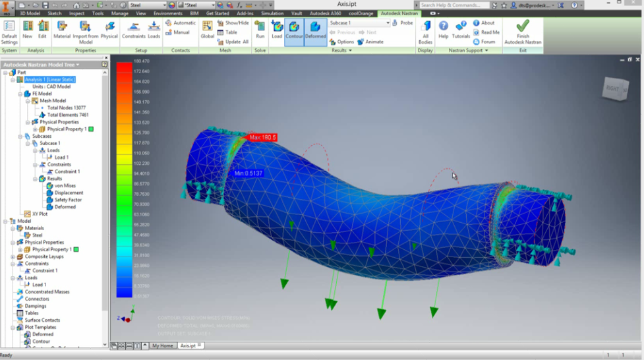This screenshot has width=644, height=360.
Task: Open the Subcase 1 dropdown
Action: coord(359,23)
